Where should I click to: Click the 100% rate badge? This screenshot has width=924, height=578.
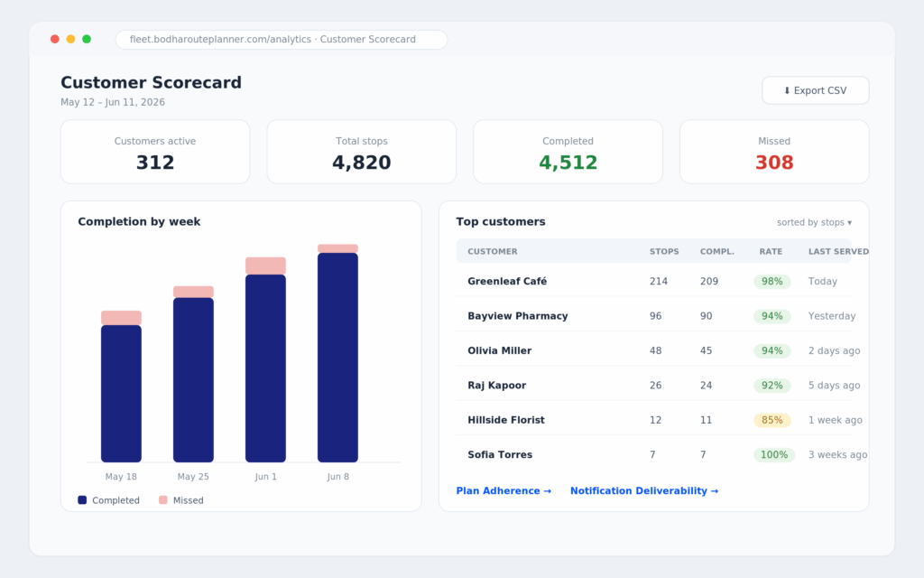[x=774, y=455]
